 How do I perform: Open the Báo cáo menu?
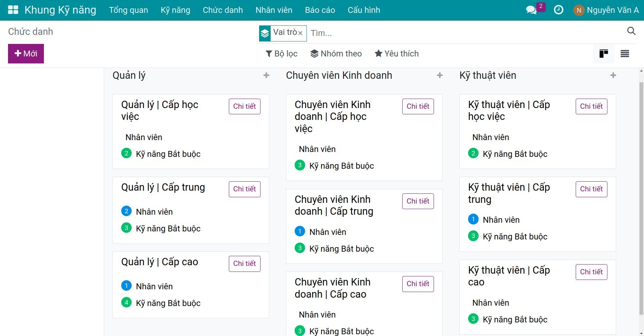tap(320, 10)
